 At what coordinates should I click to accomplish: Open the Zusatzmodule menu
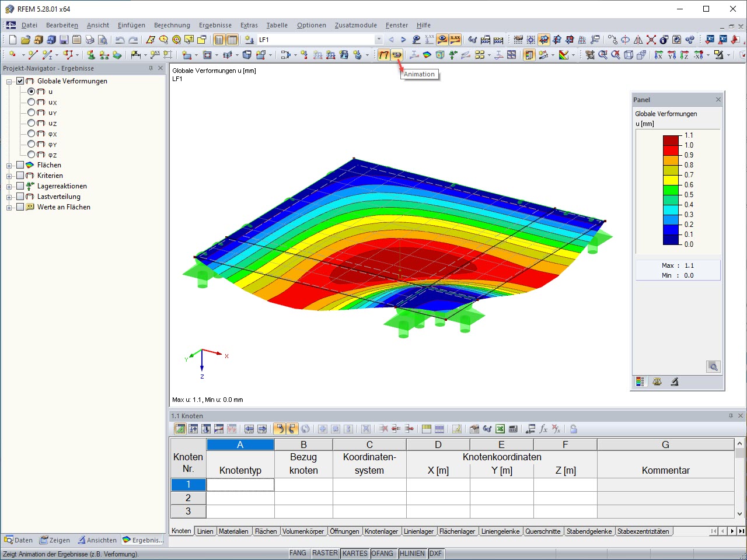356,25
